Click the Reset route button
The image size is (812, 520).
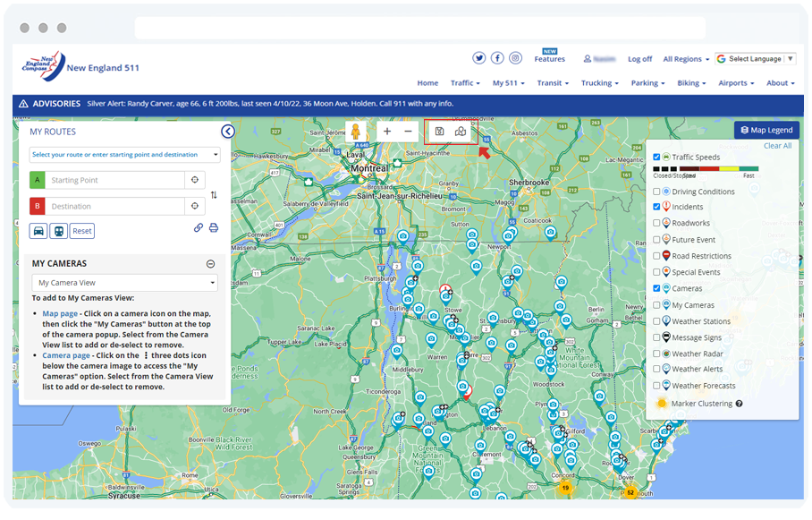click(82, 231)
